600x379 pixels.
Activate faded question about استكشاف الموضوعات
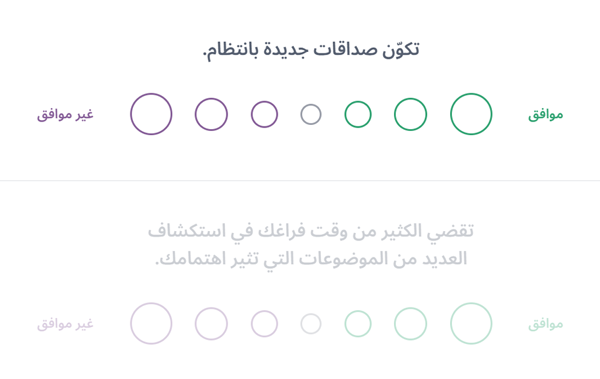pos(311,245)
